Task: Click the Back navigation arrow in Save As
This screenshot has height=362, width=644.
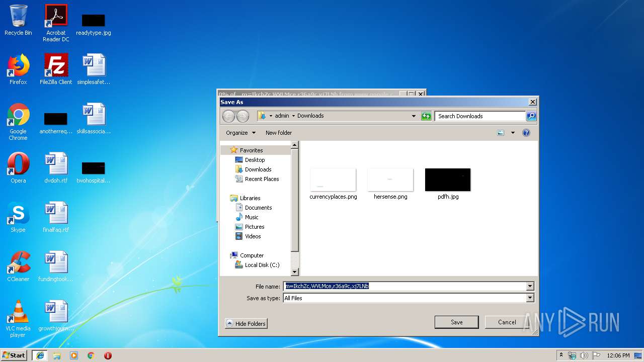Action: click(x=229, y=116)
